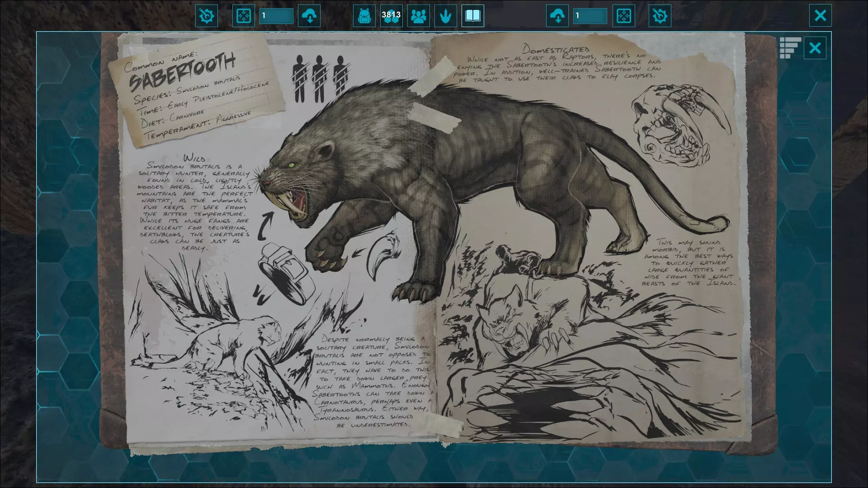
Task: Open the sort list icon beside the dossier
Action: 790,48
